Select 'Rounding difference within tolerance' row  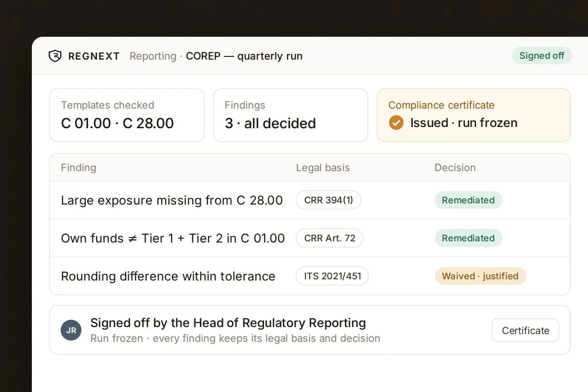pos(310,276)
